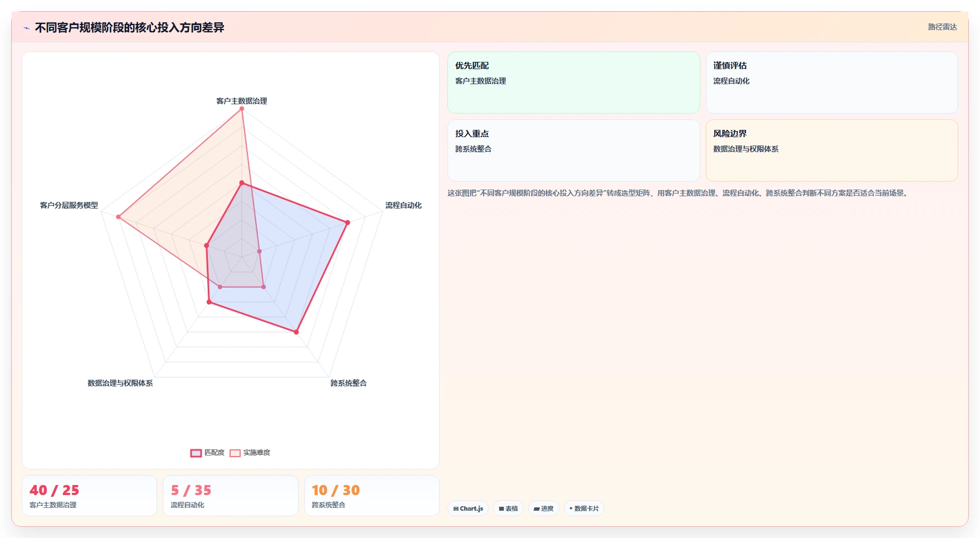Toggle the 匹配度 legend entry
The width and height of the screenshot is (980, 538).
click(x=207, y=453)
